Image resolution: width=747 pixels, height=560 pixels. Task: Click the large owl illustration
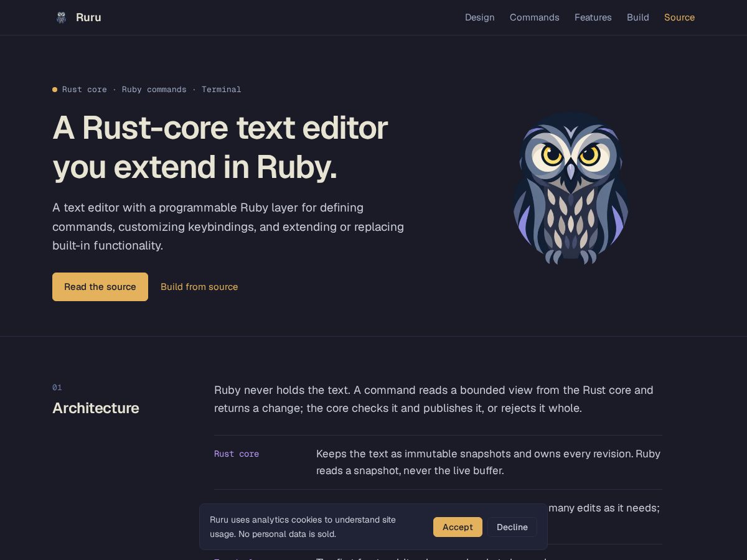coord(570,188)
